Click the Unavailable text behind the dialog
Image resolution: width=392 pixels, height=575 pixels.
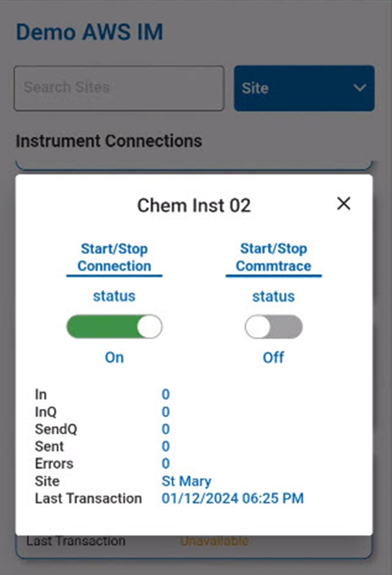click(x=214, y=541)
